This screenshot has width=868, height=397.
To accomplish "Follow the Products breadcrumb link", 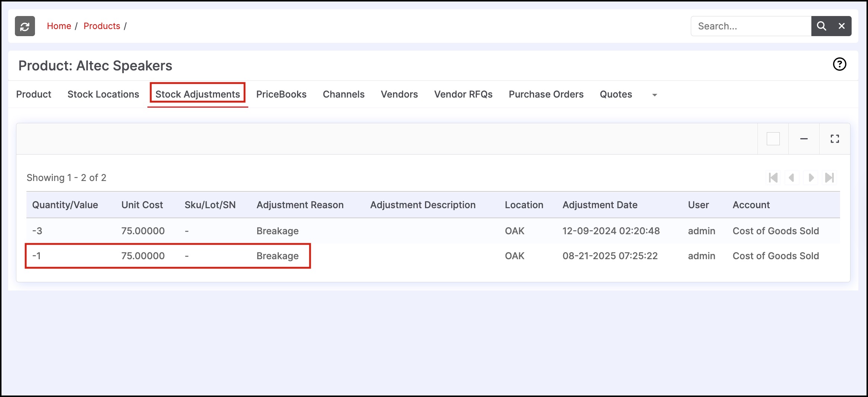I will pos(102,26).
